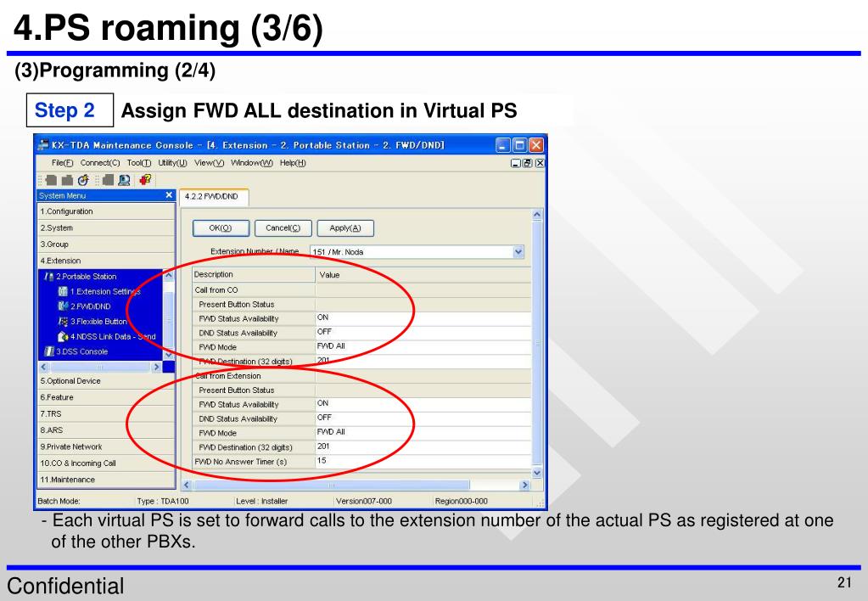Click right arrow of settings horizontal scrollbar
Image resolution: width=868 pixels, height=601 pixels.
524,486
